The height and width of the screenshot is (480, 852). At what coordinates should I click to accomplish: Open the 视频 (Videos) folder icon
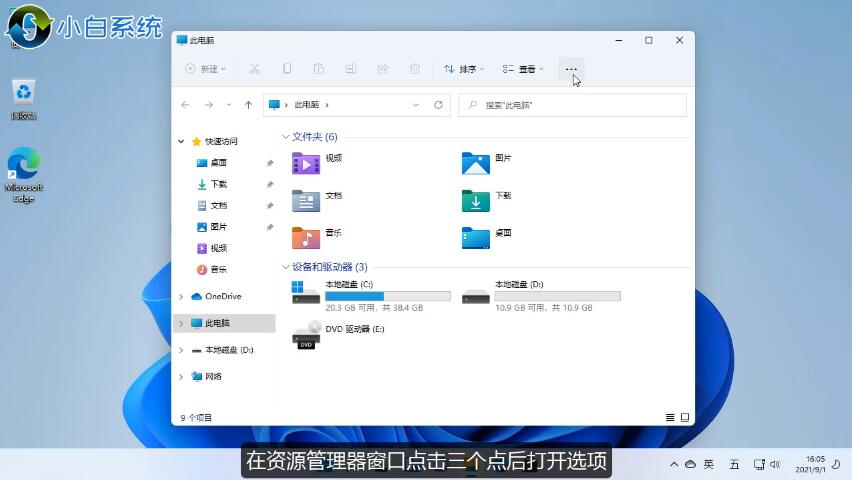pos(306,162)
